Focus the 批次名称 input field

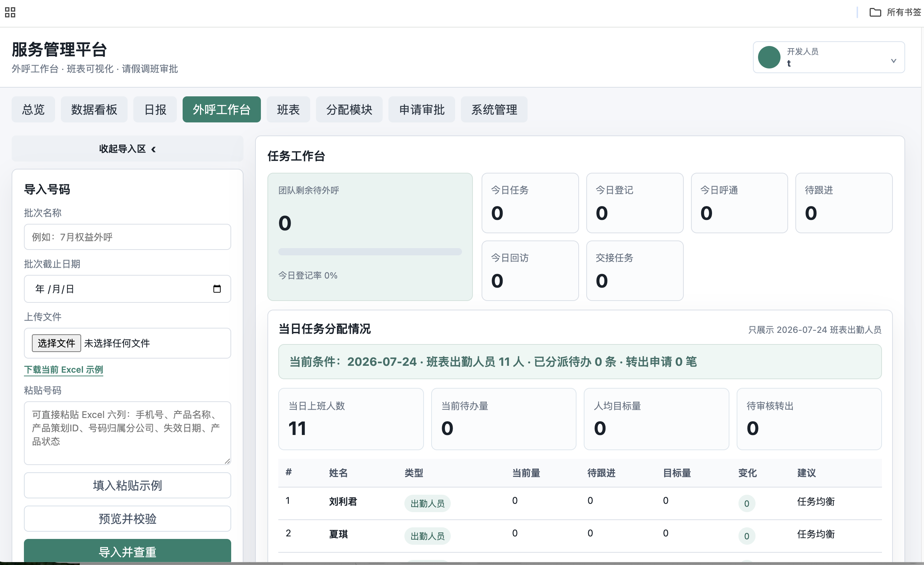[128, 237]
